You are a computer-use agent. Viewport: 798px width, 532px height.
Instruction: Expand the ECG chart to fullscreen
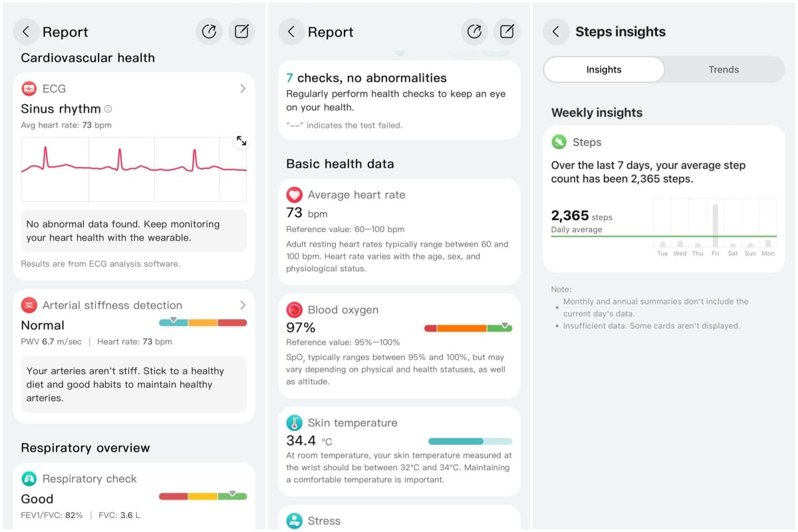[x=241, y=141]
